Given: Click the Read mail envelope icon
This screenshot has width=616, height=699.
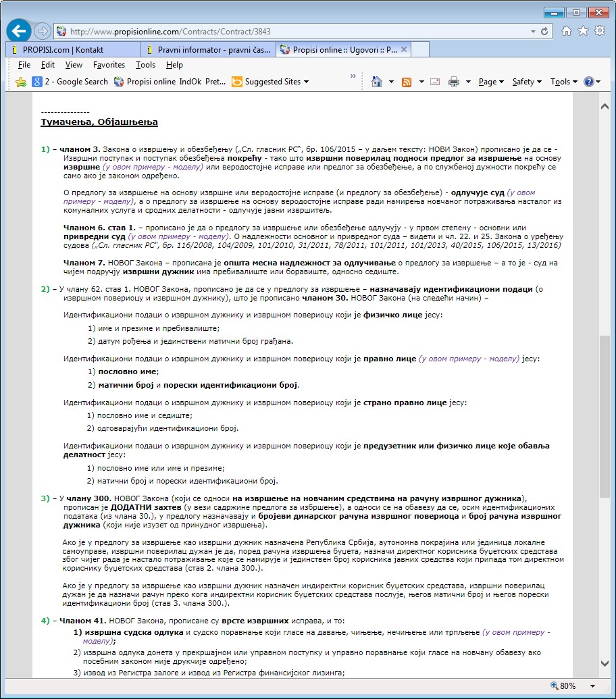Looking at the screenshot, I should 435,82.
